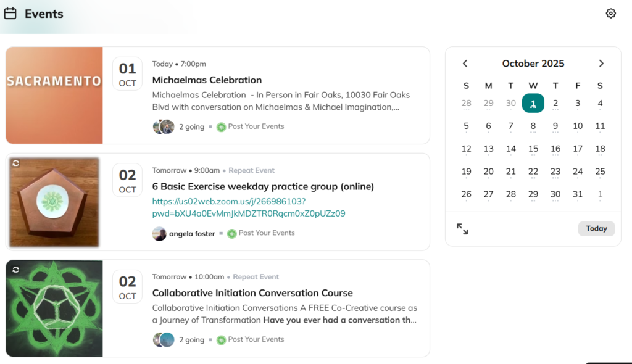The image size is (632, 364).
Task: Click the repeat icon on the 6 Basic Exercise thumbnail
Action: pos(15,163)
